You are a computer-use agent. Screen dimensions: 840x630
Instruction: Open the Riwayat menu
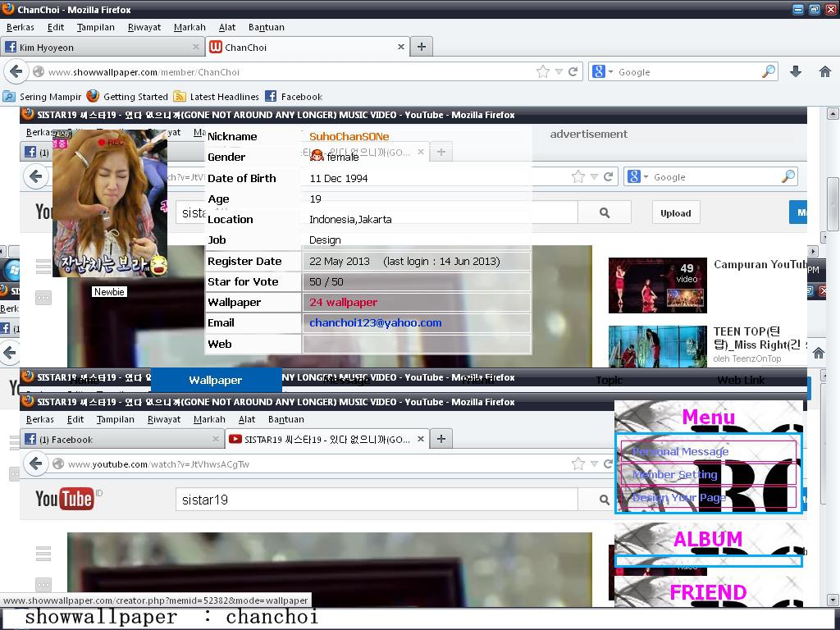coord(144,27)
